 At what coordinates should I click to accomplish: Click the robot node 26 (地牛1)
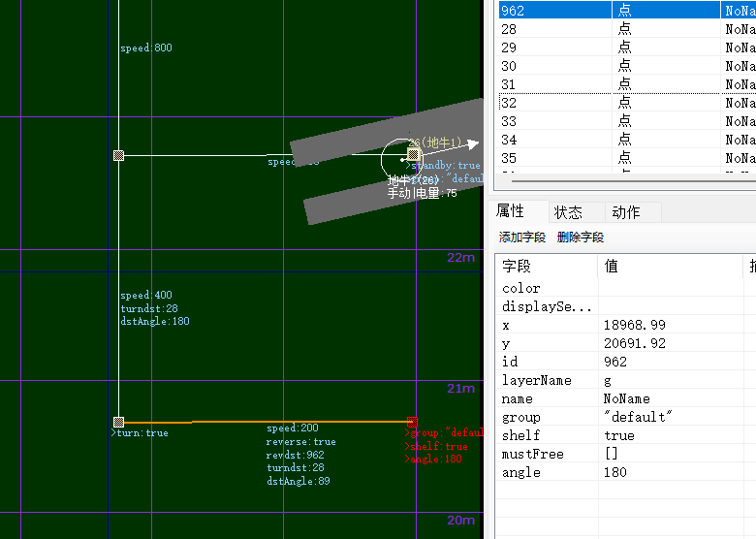[x=413, y=154]
